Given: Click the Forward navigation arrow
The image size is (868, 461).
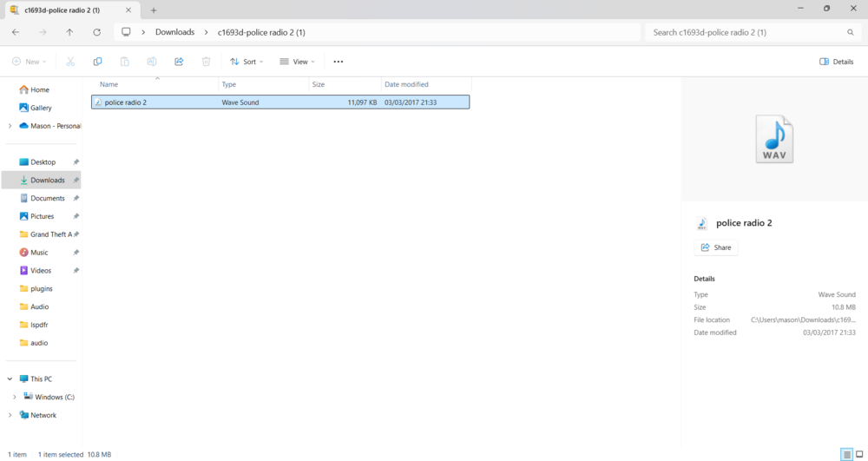Looking at the screenshot, I should pyautogui.click(x=43, y=32).
